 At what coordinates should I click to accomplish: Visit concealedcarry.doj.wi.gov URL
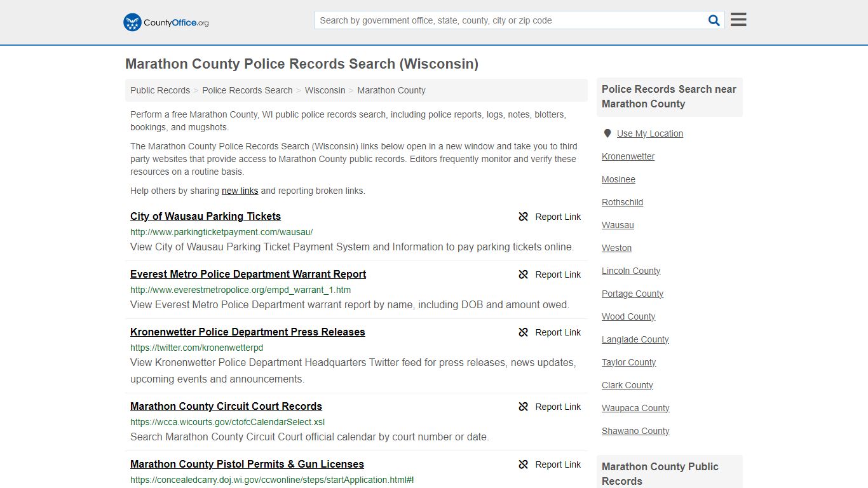coord(272,480)
